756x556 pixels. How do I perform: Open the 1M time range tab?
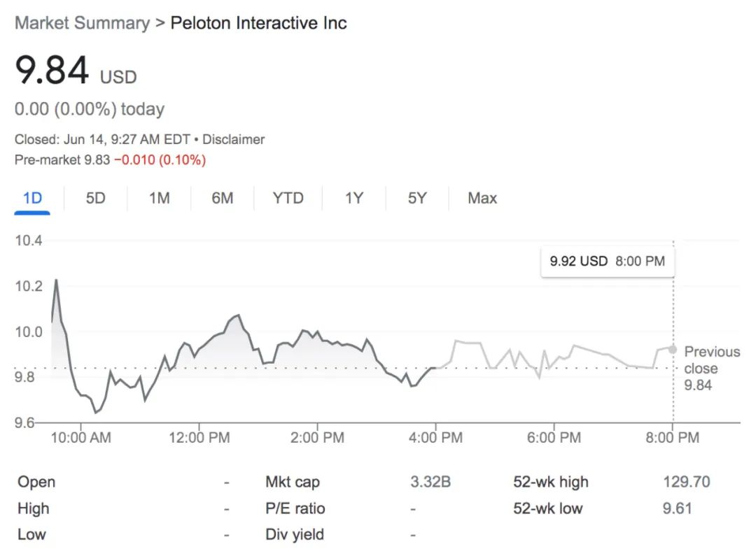(159, 198)
